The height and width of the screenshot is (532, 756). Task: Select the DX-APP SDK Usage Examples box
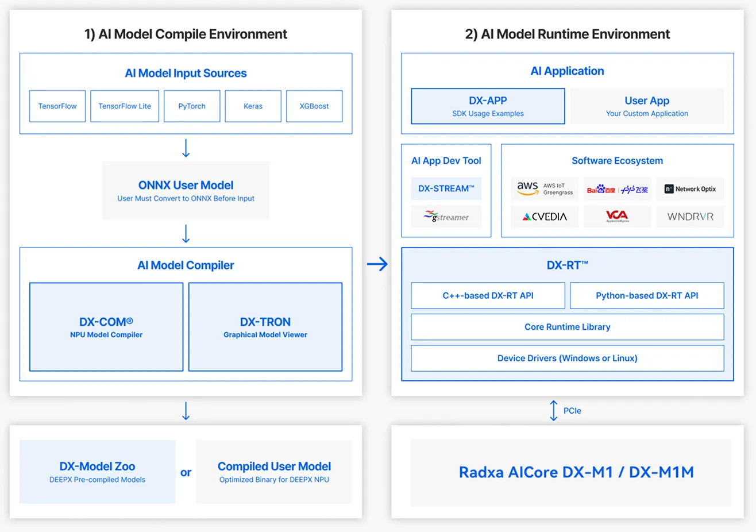pyautogui.click(x=488, y=106)
